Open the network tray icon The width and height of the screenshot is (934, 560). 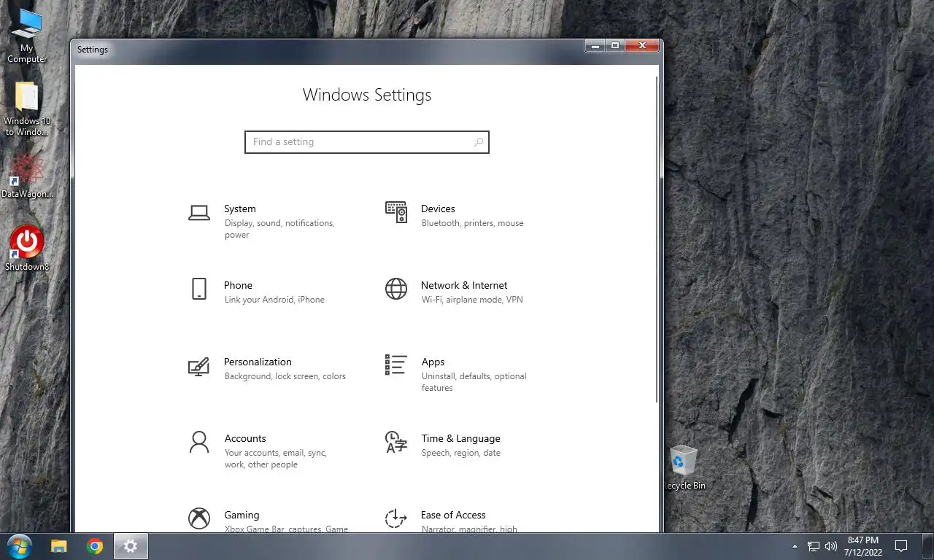tap(814, 546)
